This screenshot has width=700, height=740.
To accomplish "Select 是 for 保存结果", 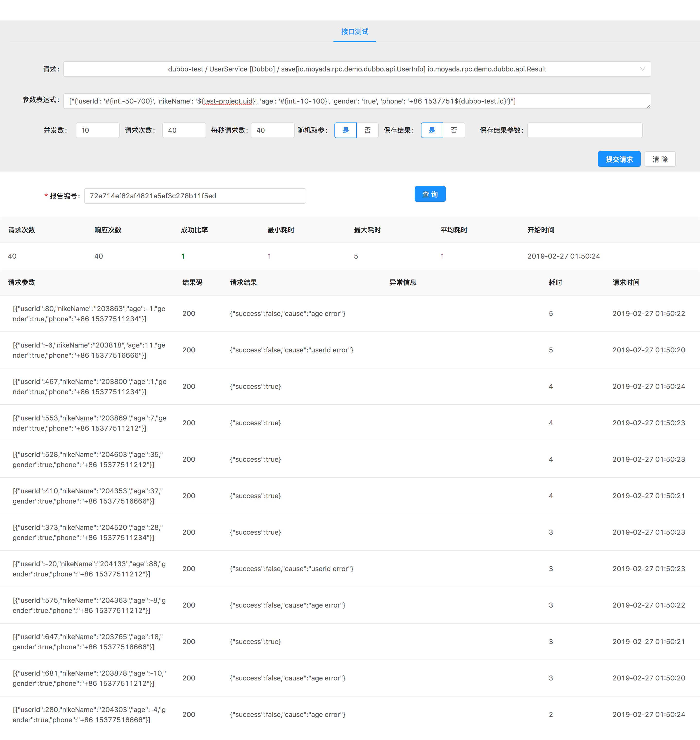I will [432, 130].
